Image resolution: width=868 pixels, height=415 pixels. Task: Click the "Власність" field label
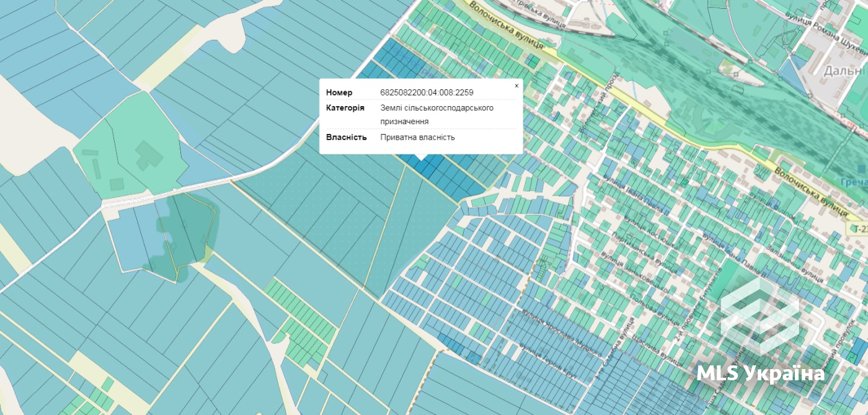point(347,137)
